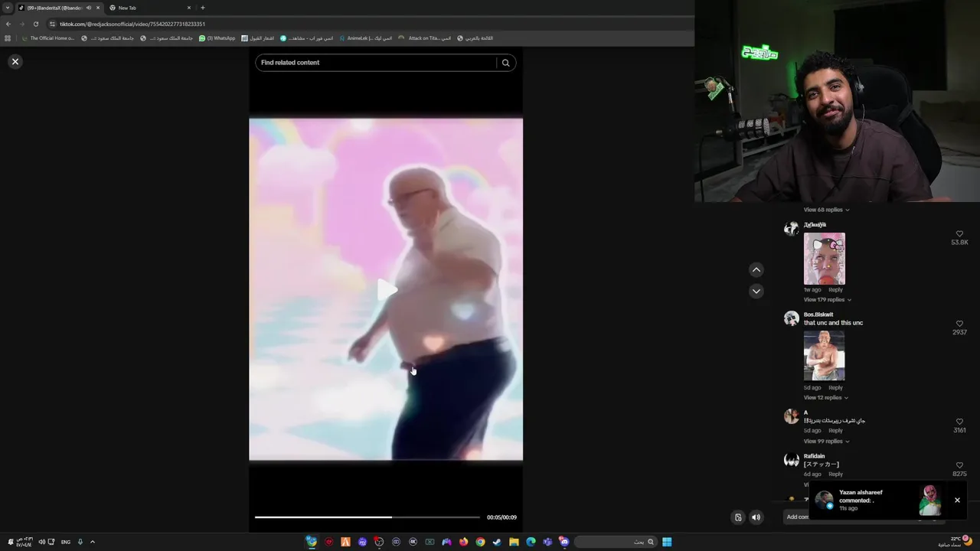Screen dimensions: 980x551
Task: Open the WhatsApp bookmark
Action: coord(217,38)
